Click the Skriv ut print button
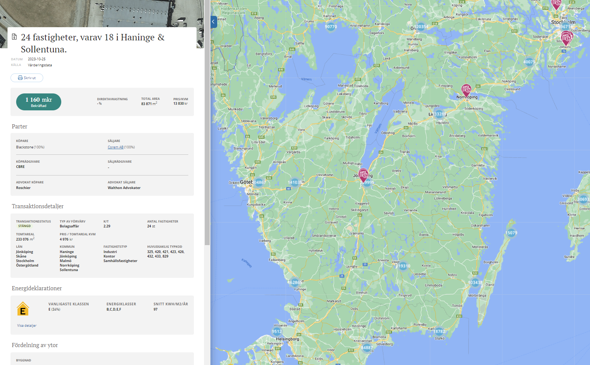Viewport: 590px width, 365px height. [27, 78]
